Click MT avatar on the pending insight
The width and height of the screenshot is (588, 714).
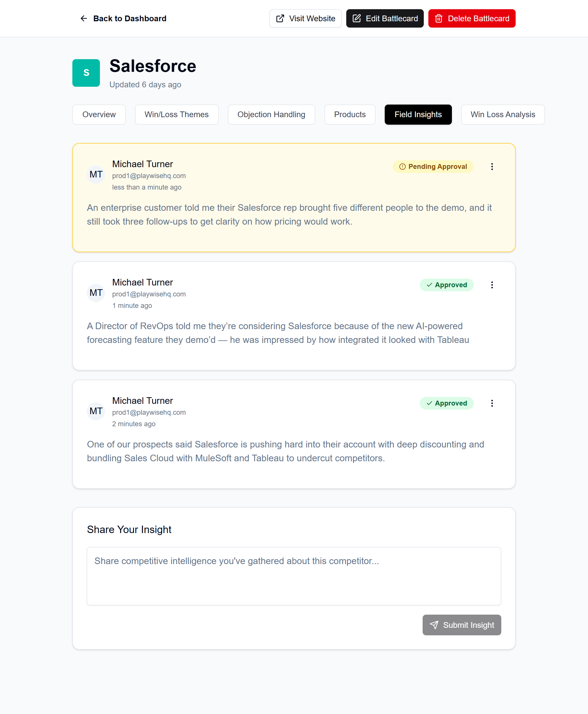[96, 175]
